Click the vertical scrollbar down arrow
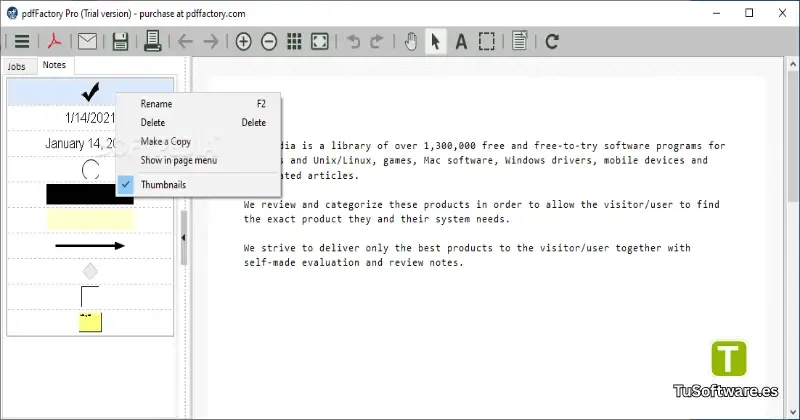The image size is (800, 420). 793,412
